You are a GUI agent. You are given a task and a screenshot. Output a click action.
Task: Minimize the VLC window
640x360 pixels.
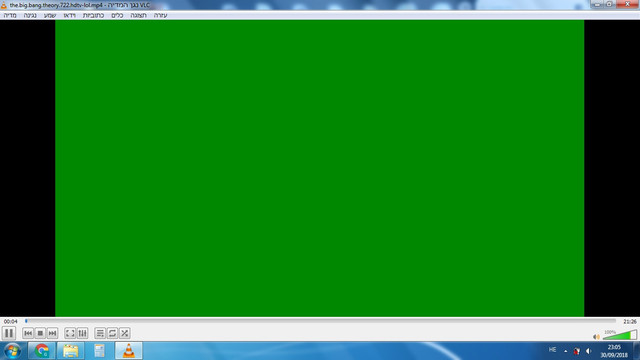coord(597,4)
